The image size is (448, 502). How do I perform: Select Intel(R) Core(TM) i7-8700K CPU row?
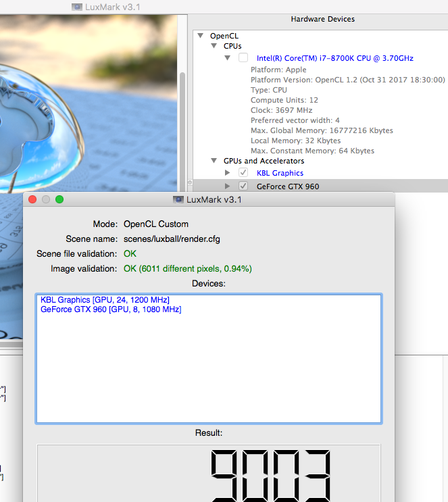click(x=335, y=58)
